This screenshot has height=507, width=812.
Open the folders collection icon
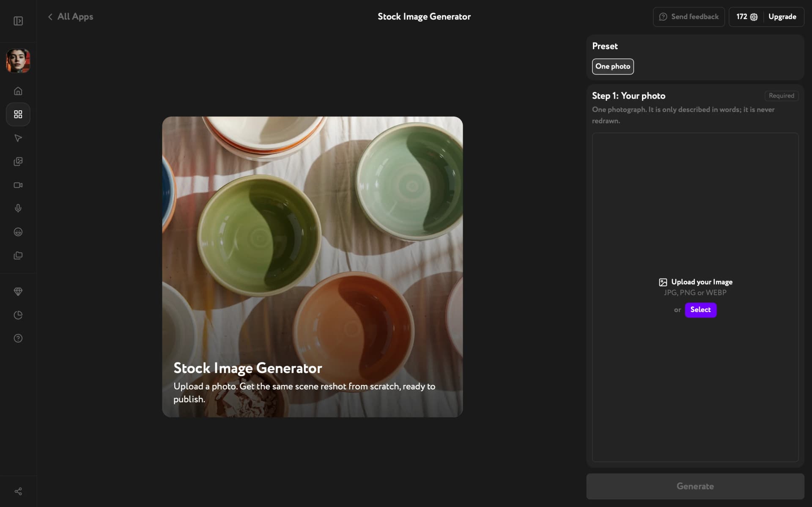click(x=18, y=255)
